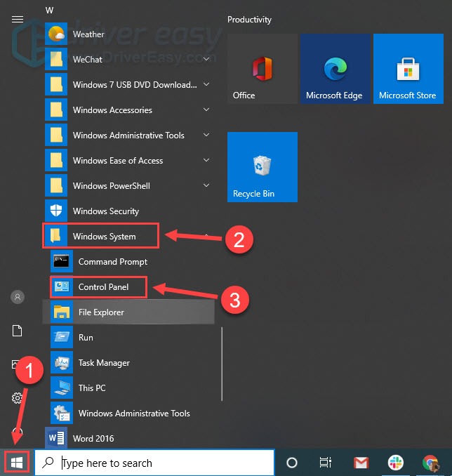Select the File Explorer label
This screenshot has height=476, width=452.
coord(101,312)
